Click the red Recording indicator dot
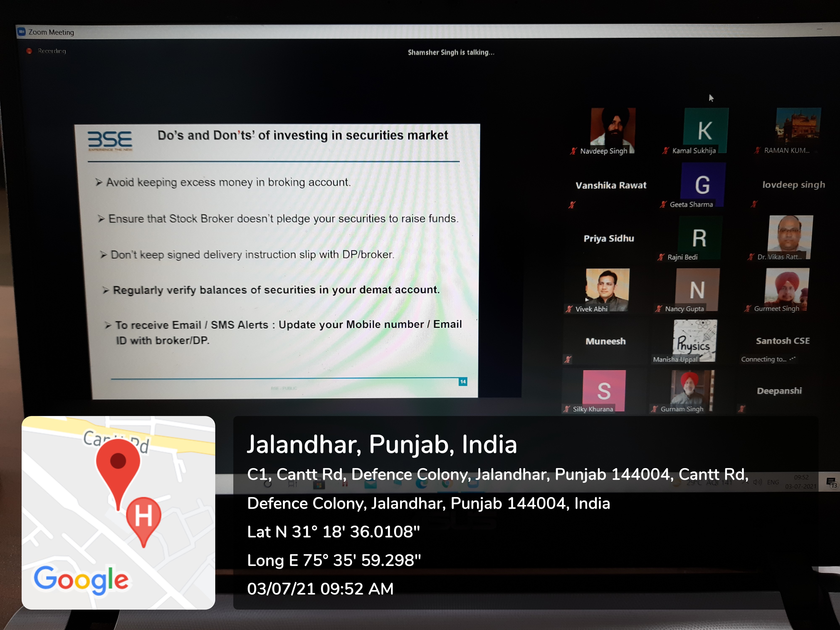 tap(29, 51)
